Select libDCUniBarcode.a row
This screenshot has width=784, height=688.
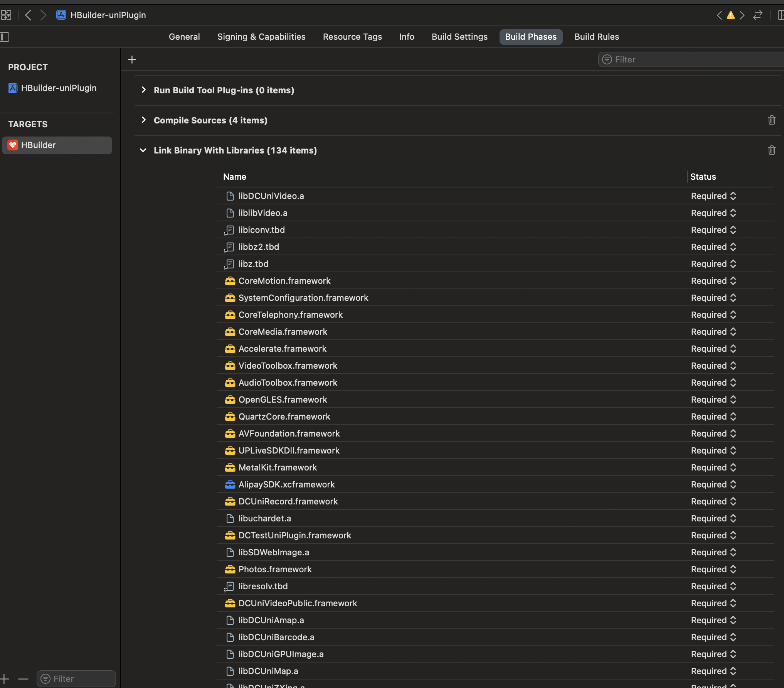tap(495, 637)
